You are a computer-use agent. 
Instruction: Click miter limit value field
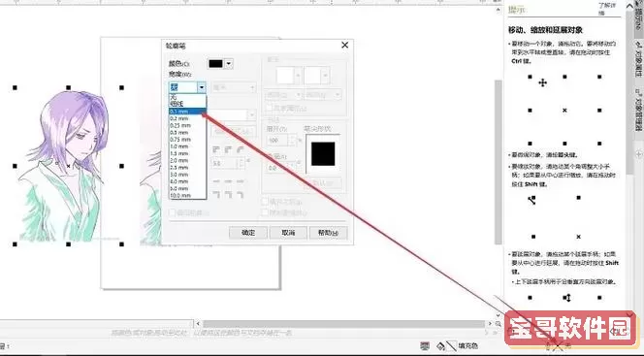point(223,163)
